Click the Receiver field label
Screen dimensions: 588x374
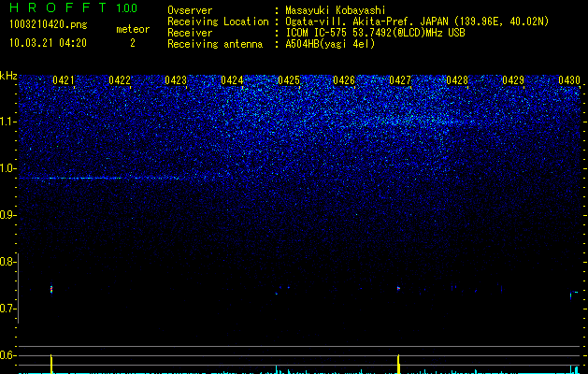click(190, 33)
